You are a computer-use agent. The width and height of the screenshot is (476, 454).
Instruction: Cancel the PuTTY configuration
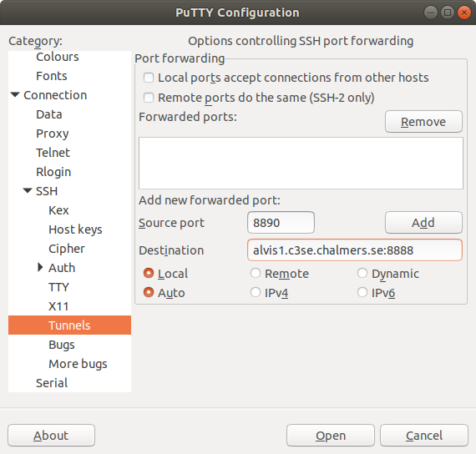click(423, 435)
